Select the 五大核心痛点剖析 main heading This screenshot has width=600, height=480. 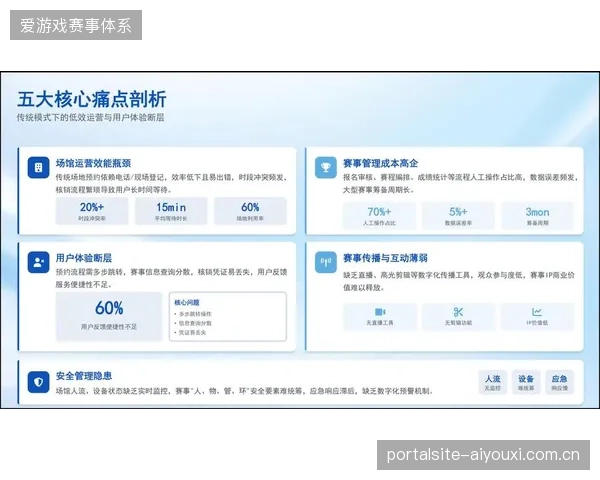(x=92, y=99)
